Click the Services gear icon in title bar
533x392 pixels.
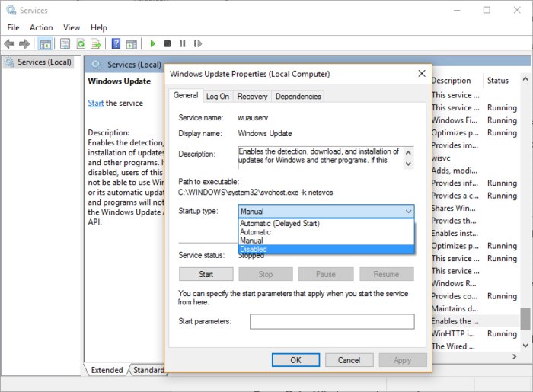pyautogui.click(x=11, y=10)
